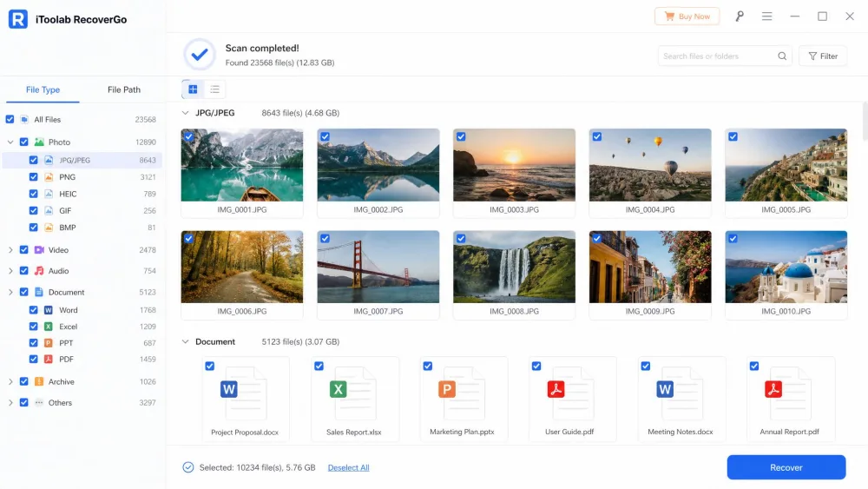Click the search magnifier icon
Image resolution: width=868 pixels, height=489 pixels.
point(782,56)
